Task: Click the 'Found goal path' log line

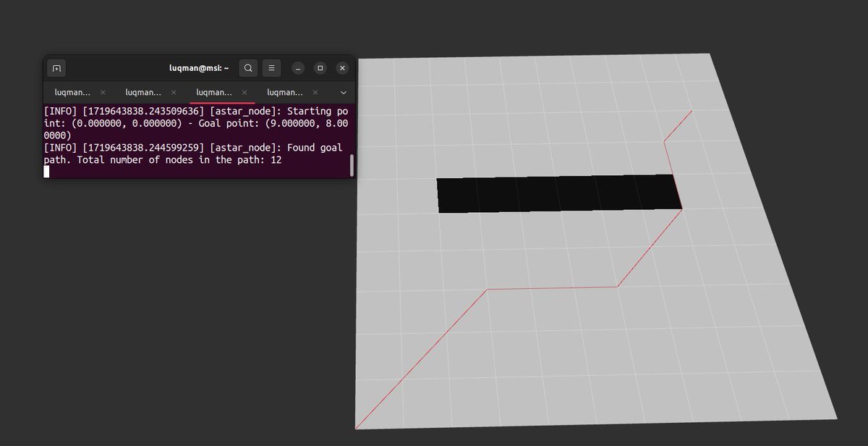Action: coord(193,153)
